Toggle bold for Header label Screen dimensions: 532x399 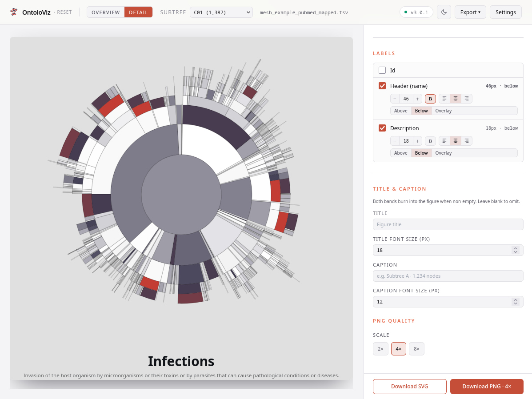coord(430,99)
